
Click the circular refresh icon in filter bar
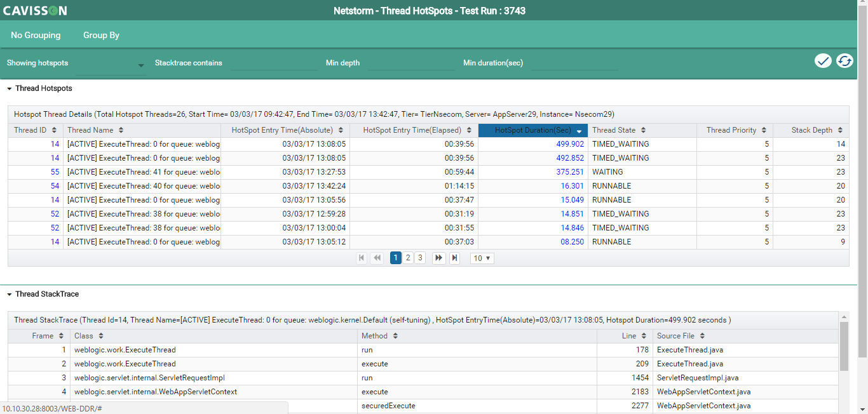coord(844,61)
